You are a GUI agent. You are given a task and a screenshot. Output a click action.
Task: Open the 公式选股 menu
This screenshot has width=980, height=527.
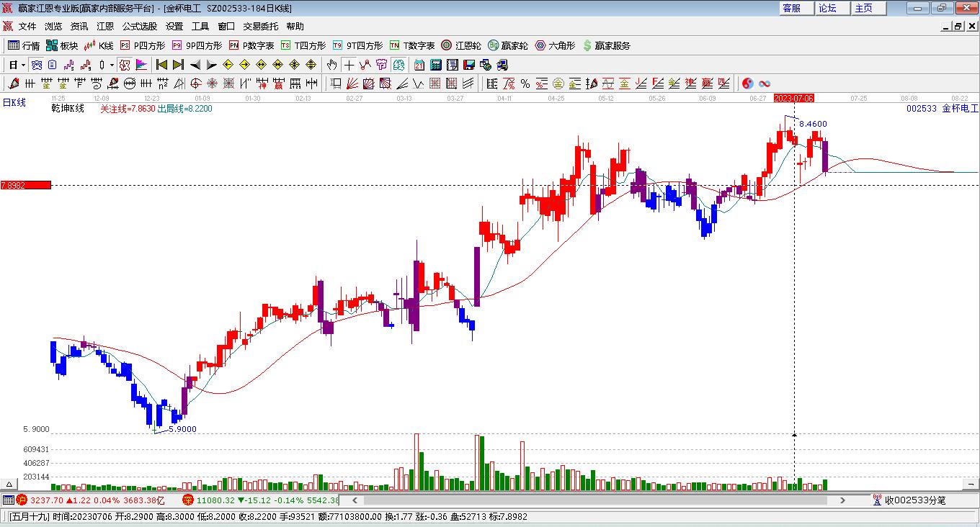point(140,27)
